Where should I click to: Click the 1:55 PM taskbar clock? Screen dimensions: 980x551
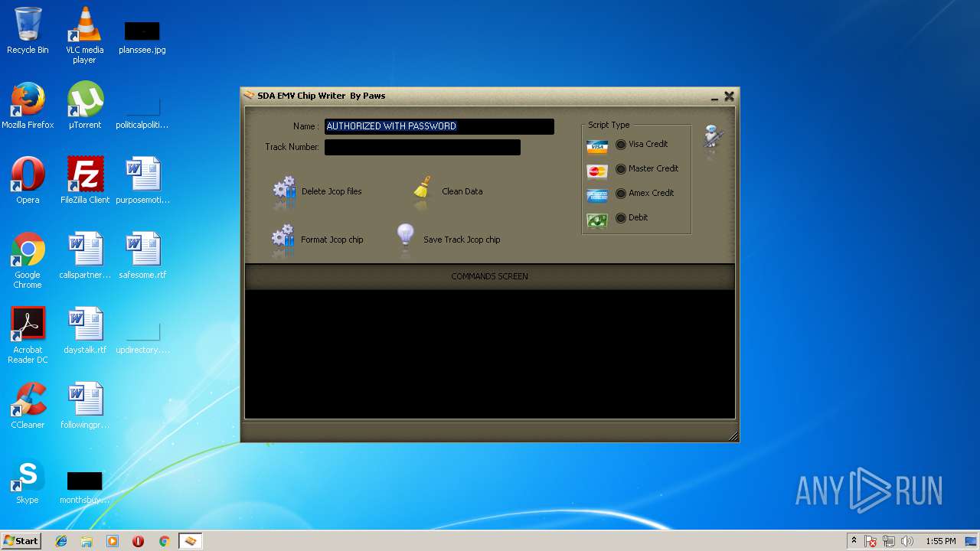pyautogui.click(x=940, y=541)
